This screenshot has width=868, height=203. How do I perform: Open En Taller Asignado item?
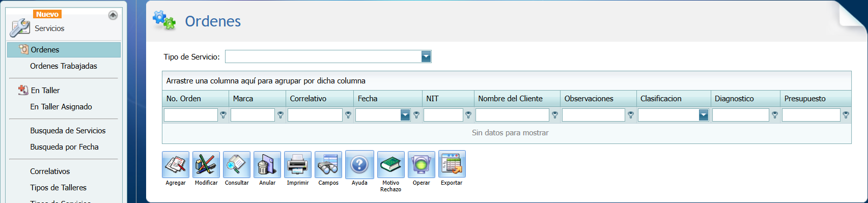point(61,107)
